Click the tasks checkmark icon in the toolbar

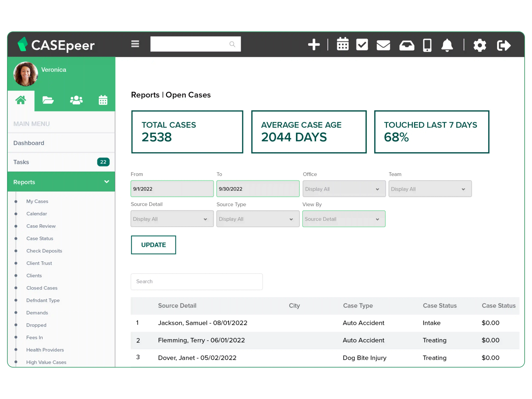(x=362, y=45)
